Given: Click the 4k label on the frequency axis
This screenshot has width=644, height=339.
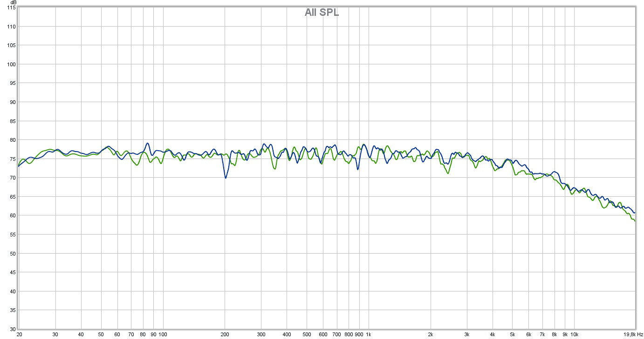Looking at the screenshot, I should point(493,334).
